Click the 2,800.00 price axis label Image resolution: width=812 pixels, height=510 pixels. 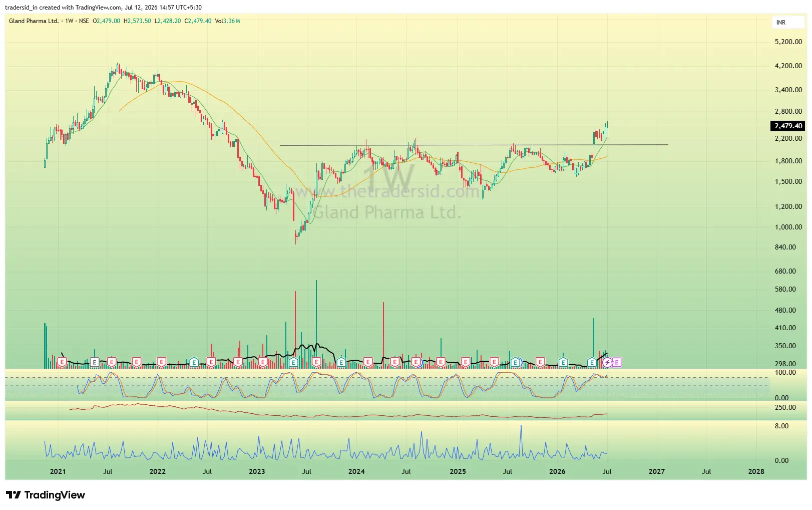pyautogui.click(x=788, y=111)
